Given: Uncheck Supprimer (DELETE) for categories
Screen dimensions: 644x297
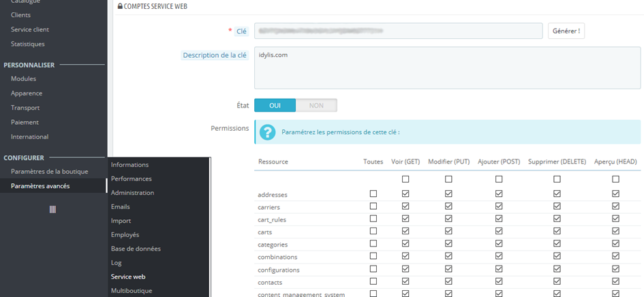Looking at the screenshot, I should [x=557, y=244].
